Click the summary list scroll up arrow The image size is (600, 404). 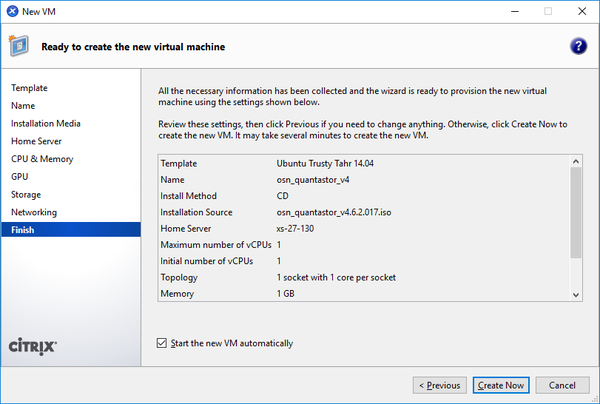tap(576, 162)
